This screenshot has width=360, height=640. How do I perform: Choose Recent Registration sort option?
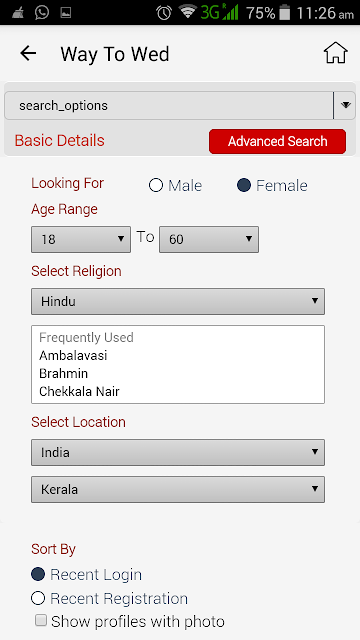point(38,598)
